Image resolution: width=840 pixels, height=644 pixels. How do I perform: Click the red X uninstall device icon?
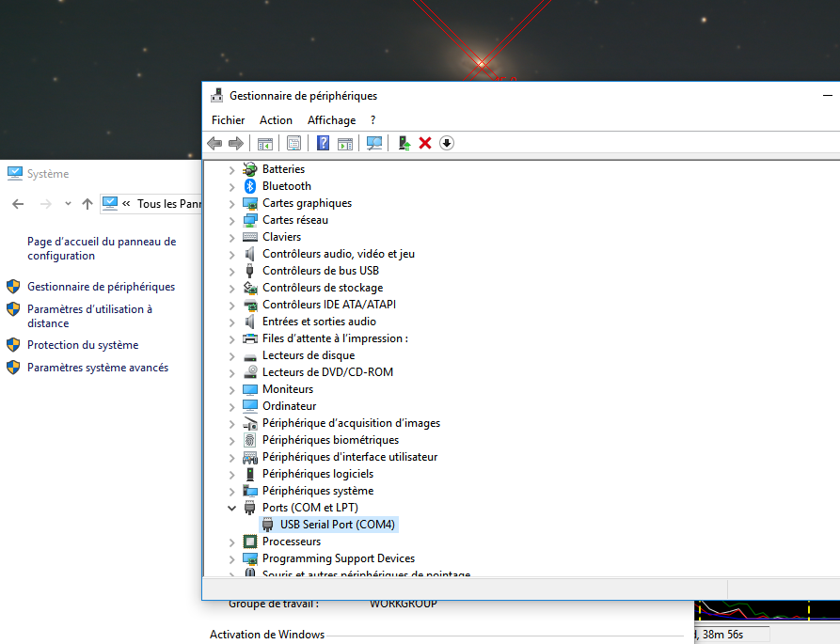click(425, 143)
